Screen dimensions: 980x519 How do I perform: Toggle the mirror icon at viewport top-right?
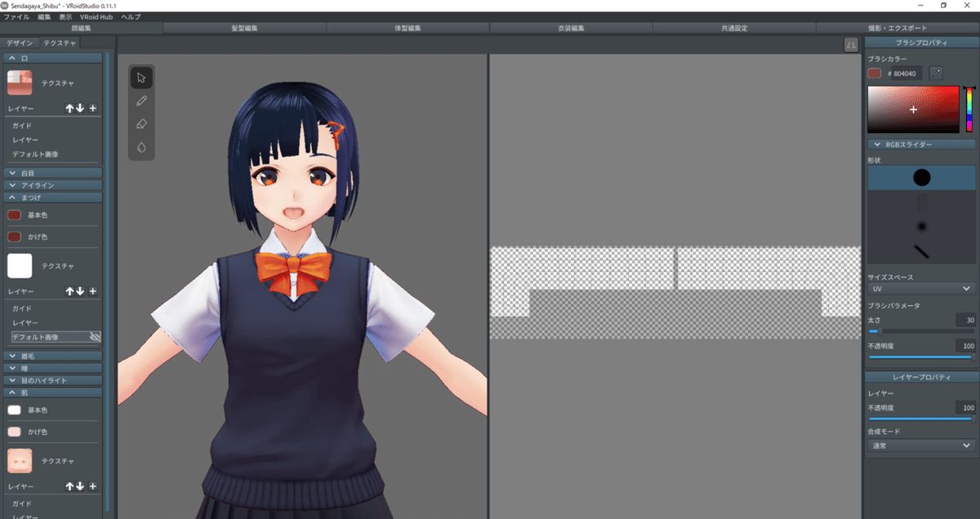coord(850,46)
